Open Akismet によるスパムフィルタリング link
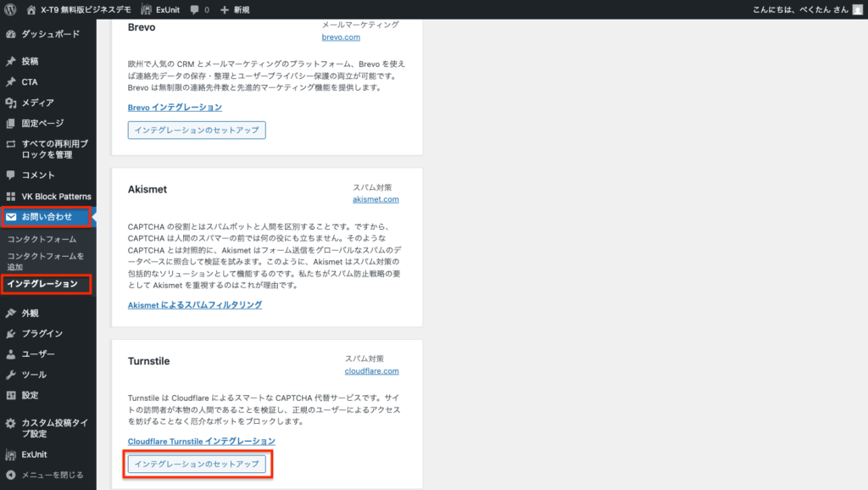This screenshot has width=868, height=490. pyautogui.click(x=195, y=305)
